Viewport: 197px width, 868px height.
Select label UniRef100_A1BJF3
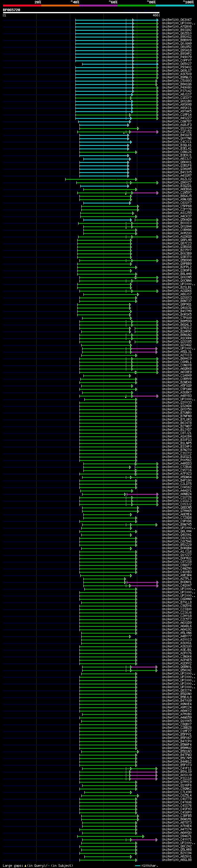[177, 125]
